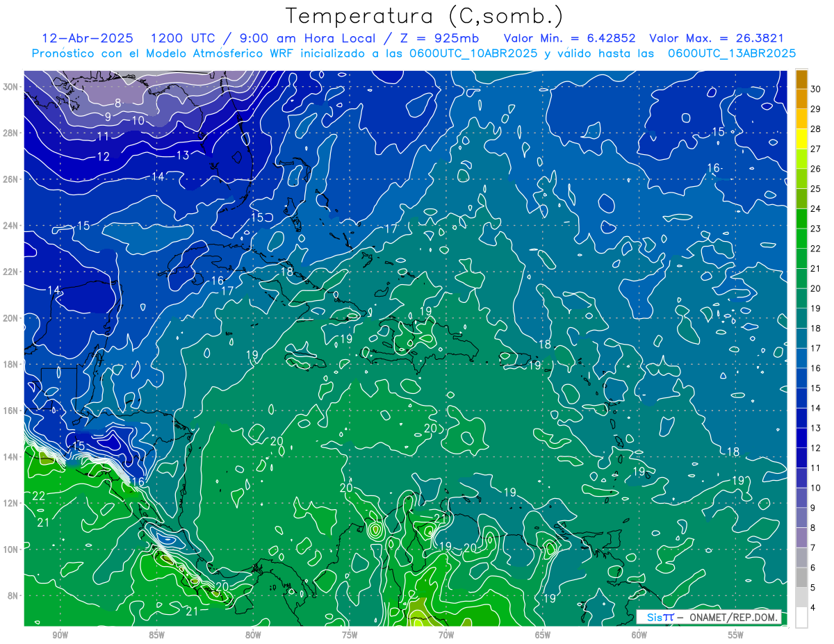
Task: Click the "11" contour label on the map
Action: tap(103, 136)
